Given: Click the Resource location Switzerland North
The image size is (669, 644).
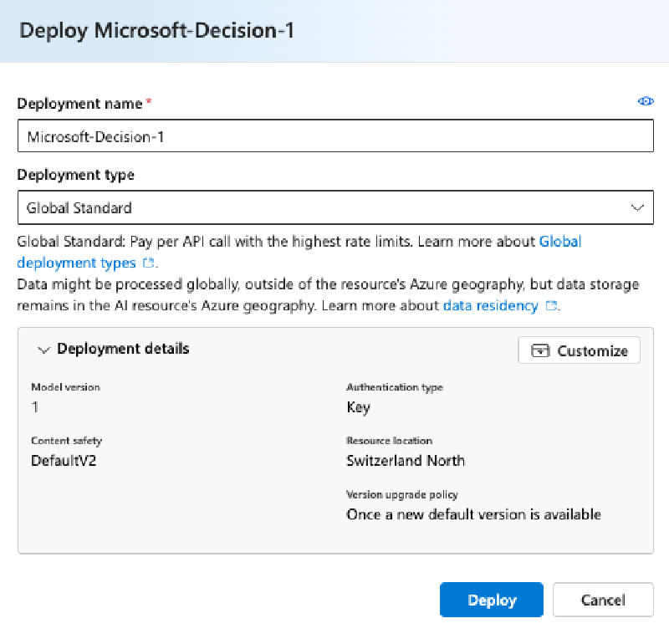Looking at the screenshot, I should click(x=406, y=461).
